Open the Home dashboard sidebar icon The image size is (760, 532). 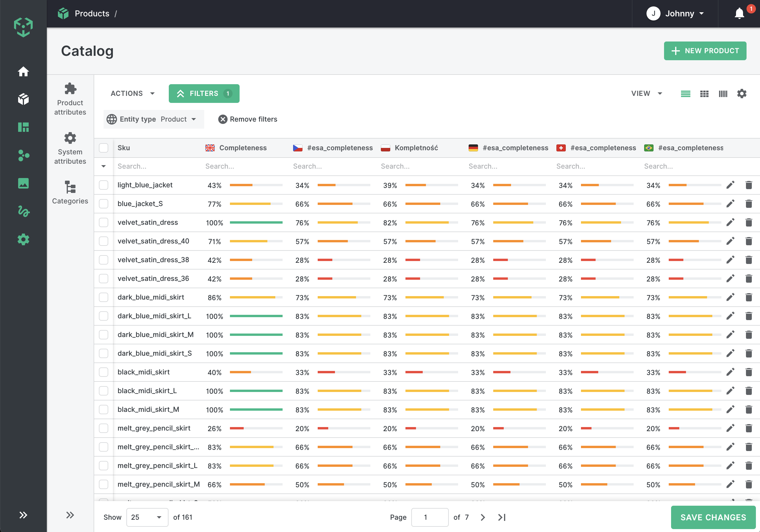click(x=23, y=71)
